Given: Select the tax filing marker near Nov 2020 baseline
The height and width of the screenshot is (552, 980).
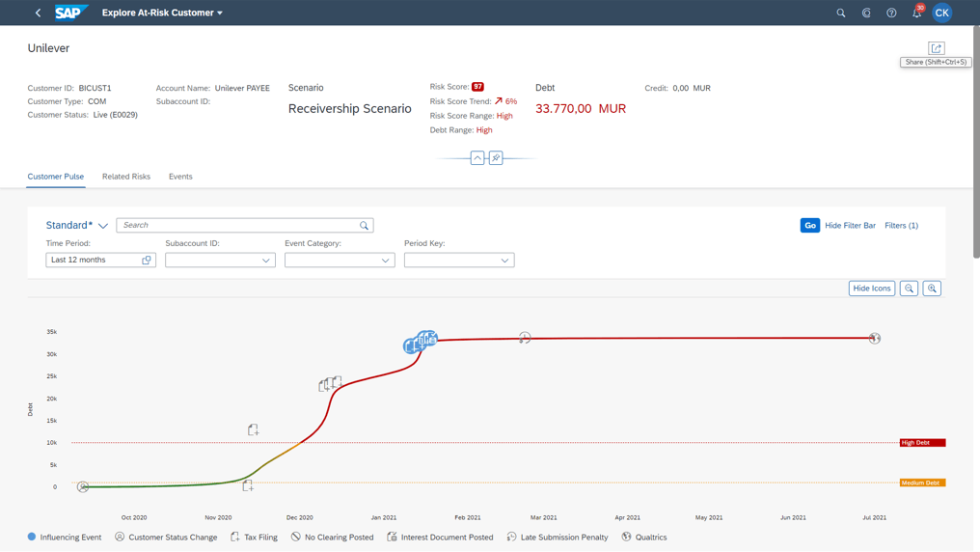Looking at the screenshot, I should (248, 485).
